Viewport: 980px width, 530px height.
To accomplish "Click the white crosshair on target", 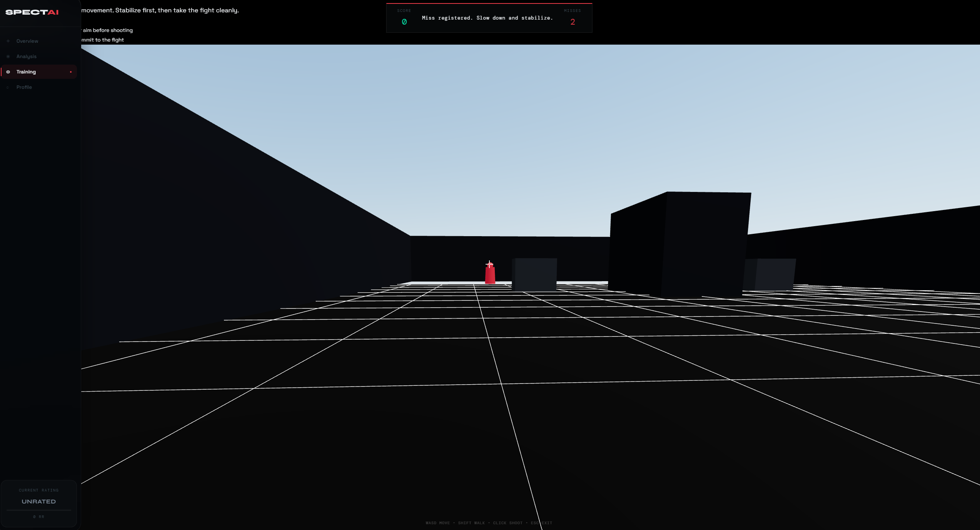I will [x=489, y=264].
